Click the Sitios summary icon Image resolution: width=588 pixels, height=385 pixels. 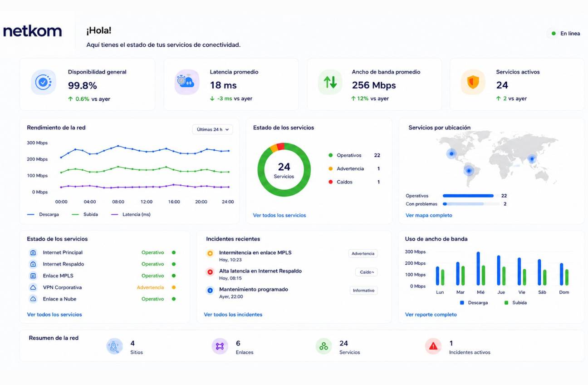click(114, 346)
